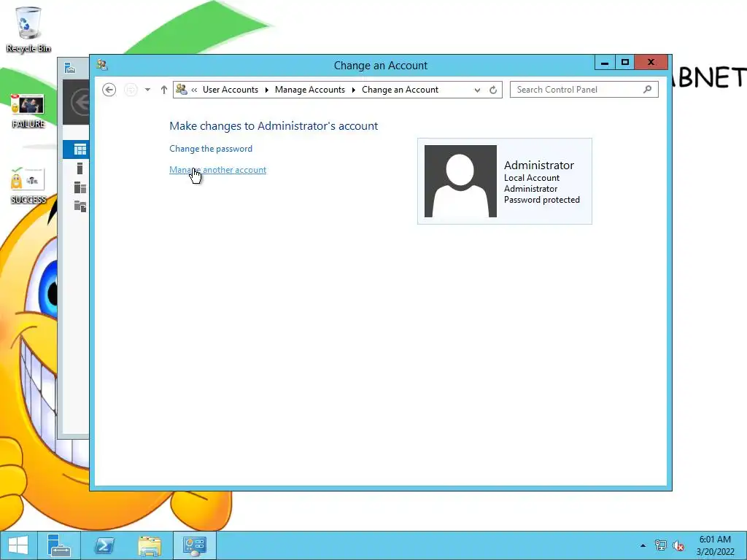Click the window icon in title bar
The image size is (747, 560).
(102, 65)
